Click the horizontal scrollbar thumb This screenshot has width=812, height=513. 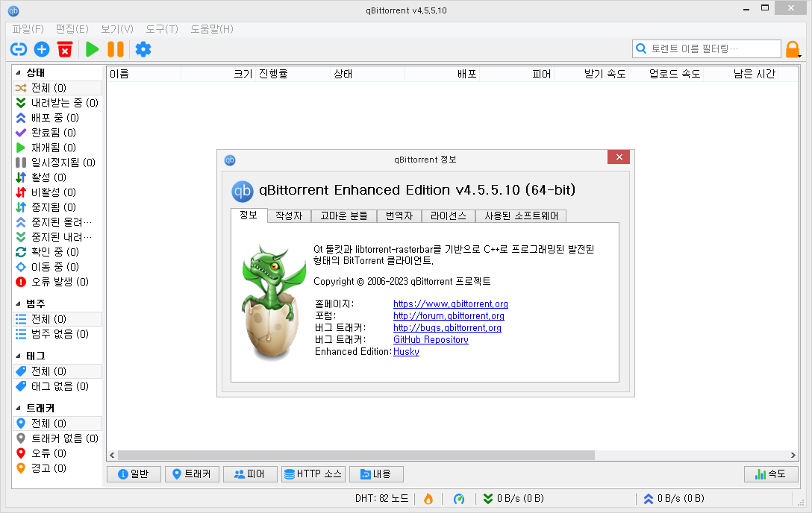click(x=356, y=455)
